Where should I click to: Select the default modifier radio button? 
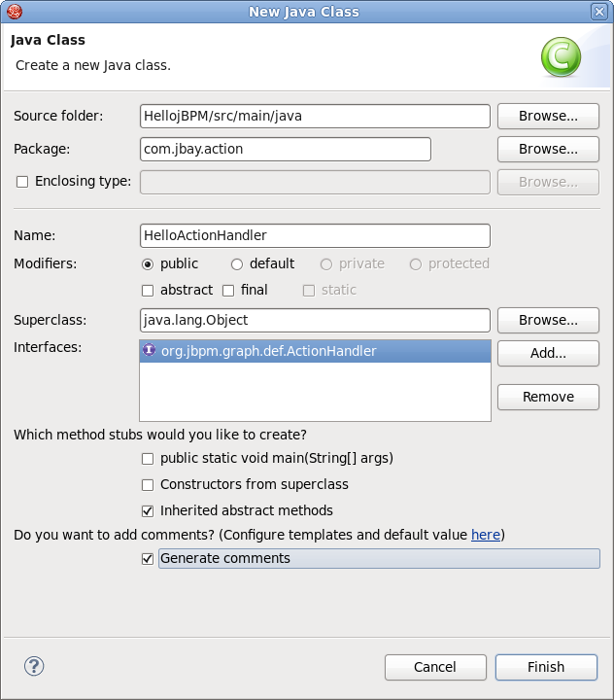tap(237, 264)
